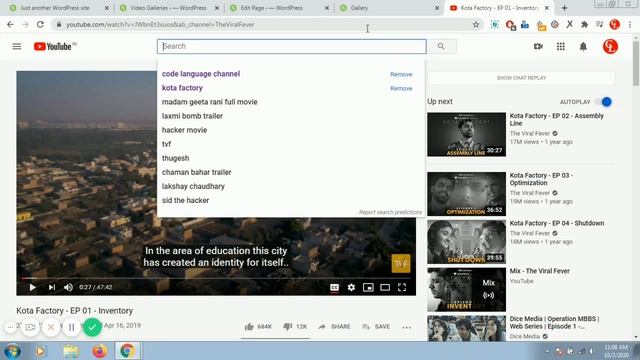The height and width of the screenshot is (360, 640).
Task: Open the YouTube apps grid icon
Action: pos(561,47)
